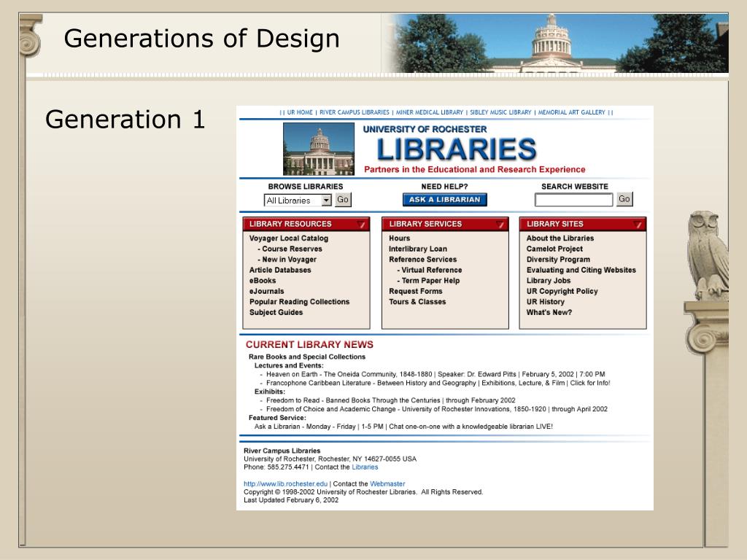Viewport: 747px width, 560px height.
Task: Open the UR HOME top navigation link
Action: point(300,112)
